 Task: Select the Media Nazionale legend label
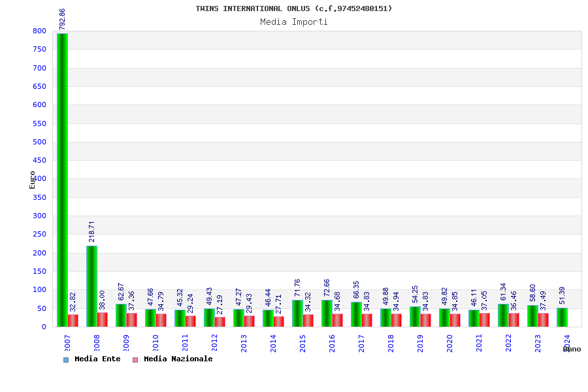pos(178,359)
